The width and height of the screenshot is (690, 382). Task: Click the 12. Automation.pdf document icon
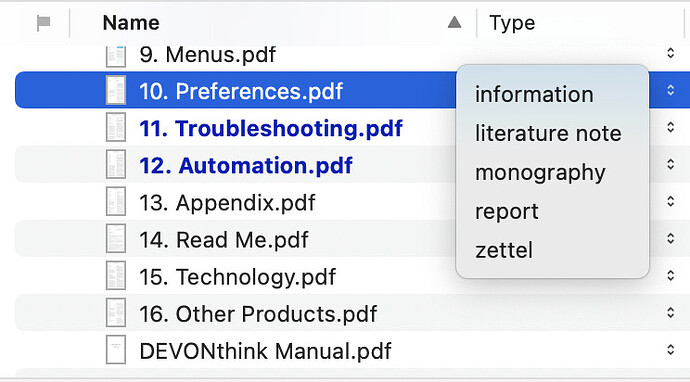coord(116,164)
